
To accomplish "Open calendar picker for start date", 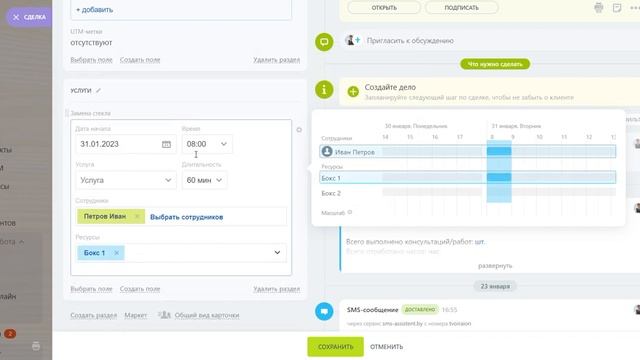I will [166, 144].
